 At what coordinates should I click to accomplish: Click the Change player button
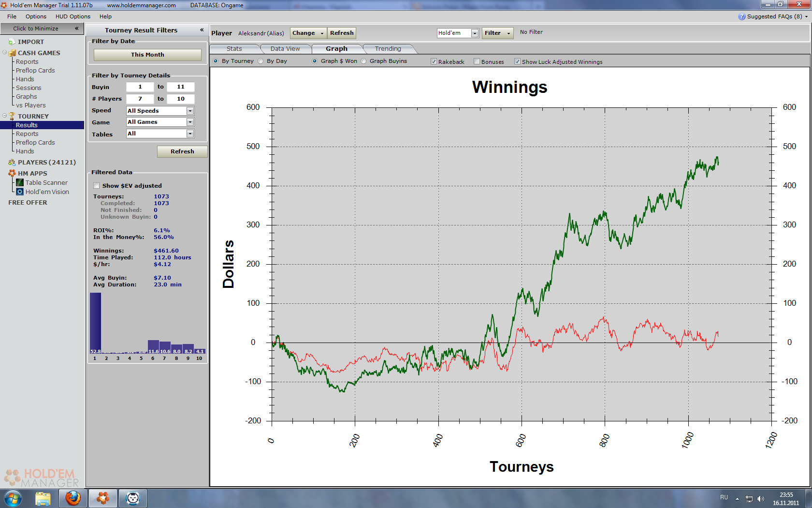click(308, 33)
